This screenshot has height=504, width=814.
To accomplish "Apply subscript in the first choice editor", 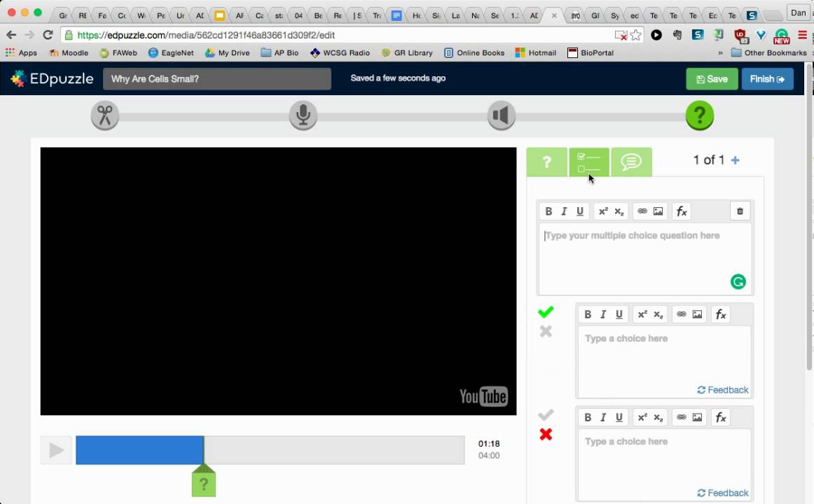I will pos(658,314).
